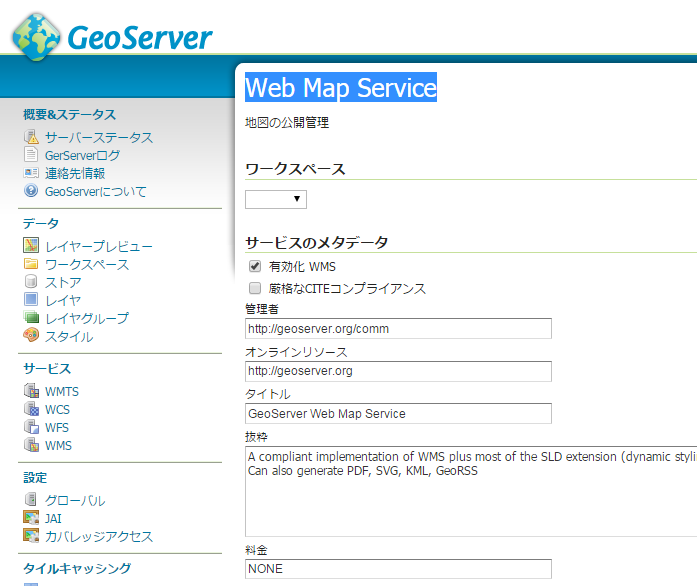Click the グローバル settings icon
The width and height of the screenshot is (697, 586).
31,500
